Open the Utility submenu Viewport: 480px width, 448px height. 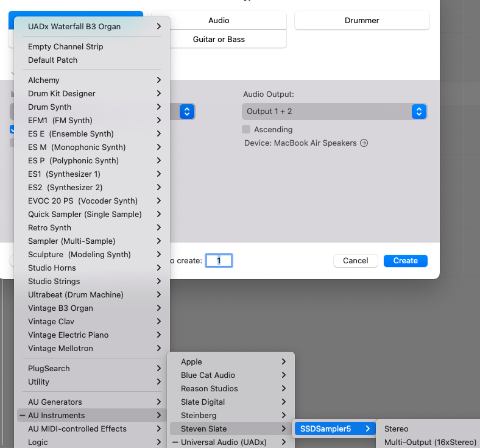(92, 382)
